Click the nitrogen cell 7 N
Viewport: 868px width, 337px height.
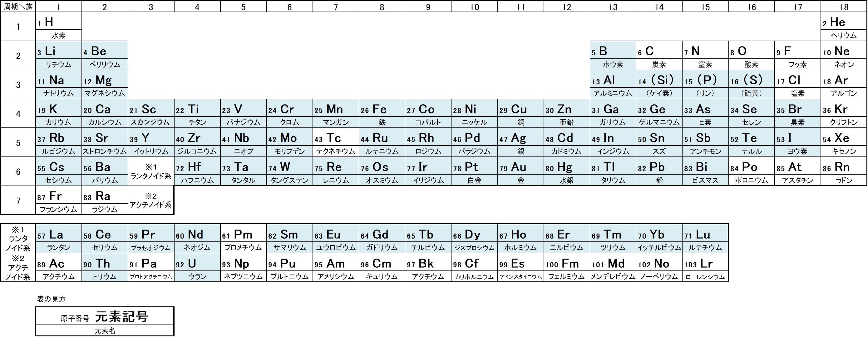coord(705,56)
